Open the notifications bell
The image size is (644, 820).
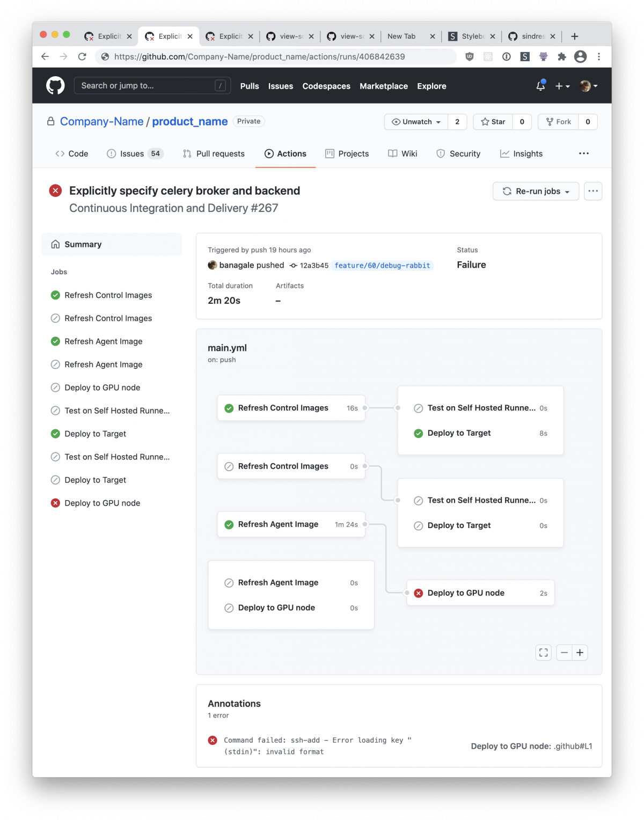pos(540,85)
